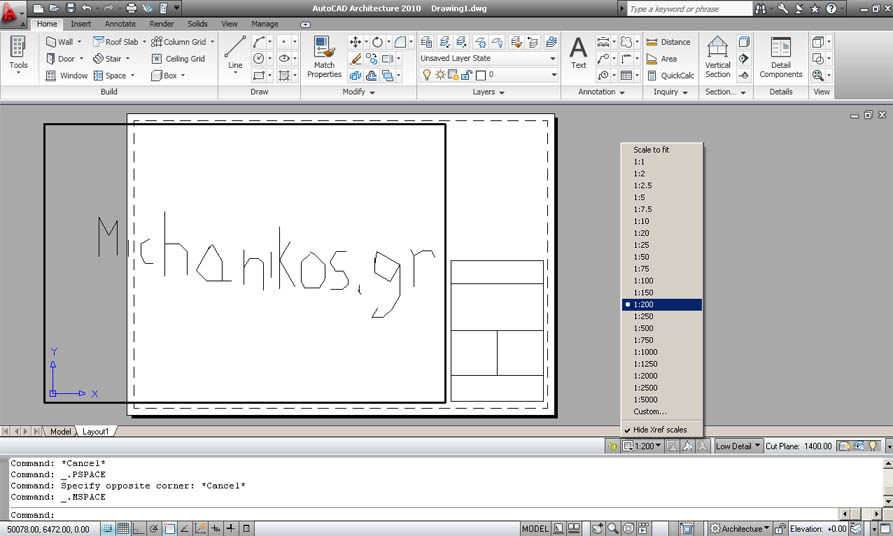Click the Cut Plane 1400.00 value
The height and width of the screenshot is (536, 893).
click(x=818, y=446)
